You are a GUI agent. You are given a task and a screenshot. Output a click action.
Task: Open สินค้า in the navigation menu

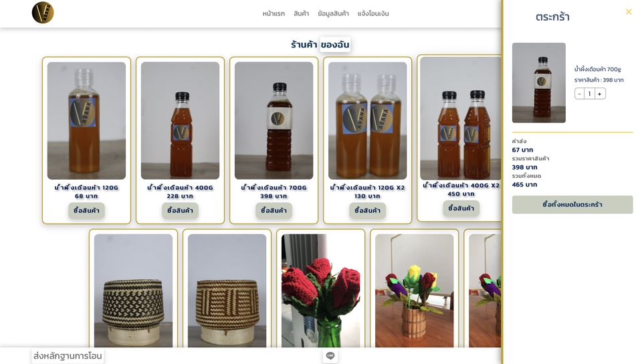pos(302,13)
